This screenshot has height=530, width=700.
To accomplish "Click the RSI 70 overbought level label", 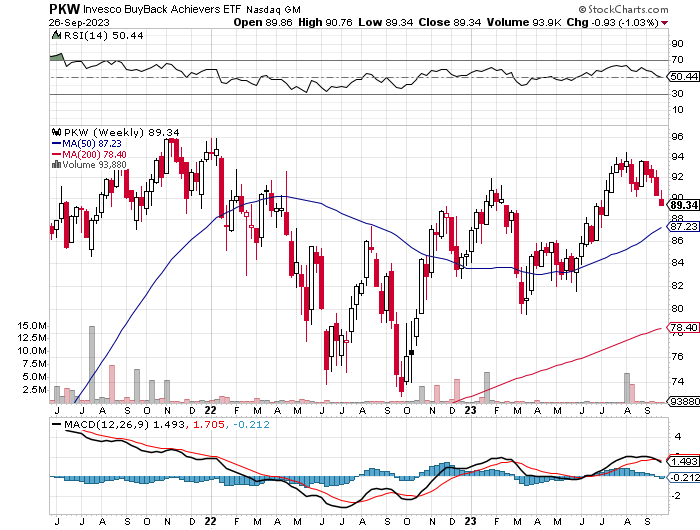I will coord(677,59).
